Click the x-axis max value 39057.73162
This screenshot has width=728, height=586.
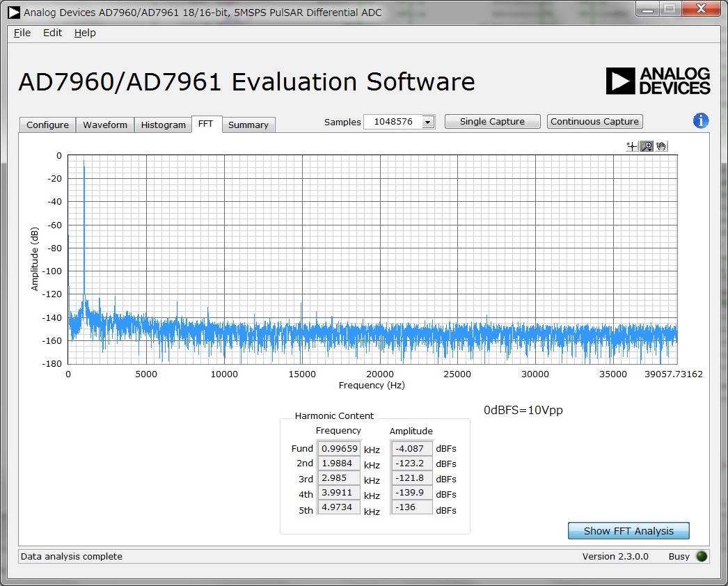(673, 374)
